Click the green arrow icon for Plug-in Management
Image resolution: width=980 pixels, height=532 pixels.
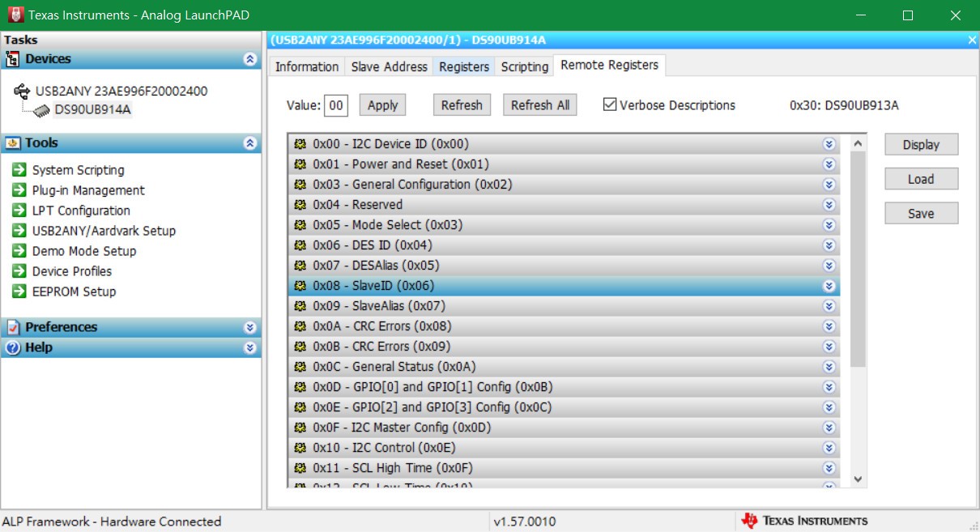point(19,190)
